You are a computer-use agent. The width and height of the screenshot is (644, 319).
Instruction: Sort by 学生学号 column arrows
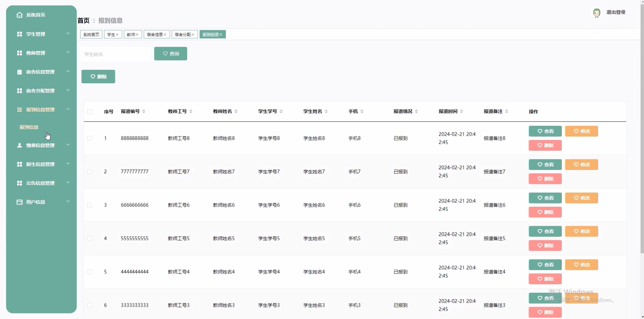click(281, 111)
